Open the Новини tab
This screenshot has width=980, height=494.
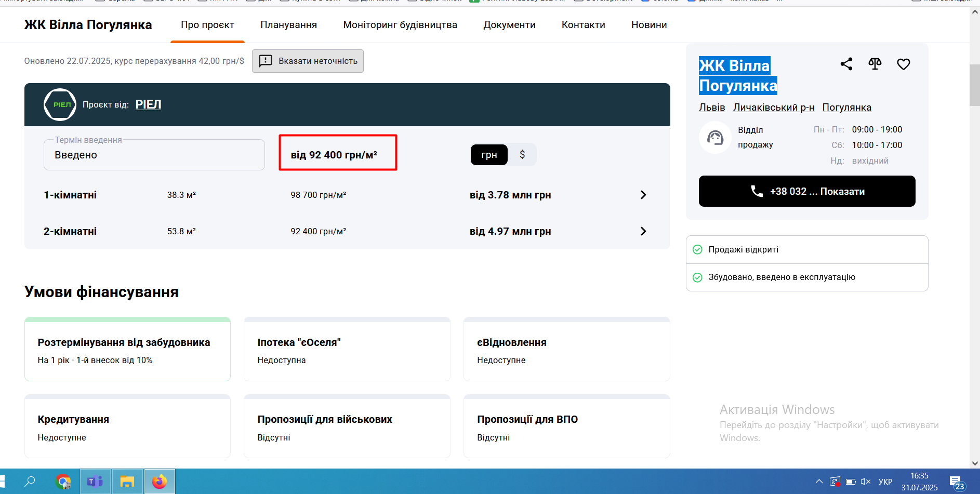(649, 25)
